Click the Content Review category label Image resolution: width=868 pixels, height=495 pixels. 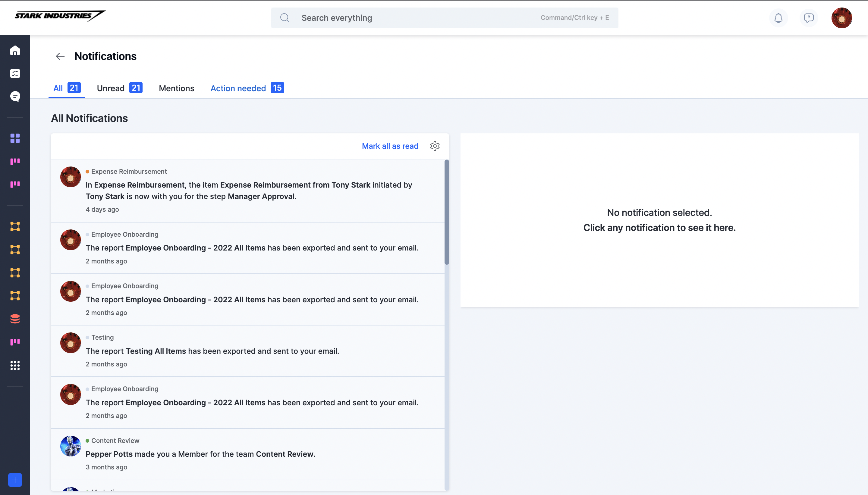click(115, 441)
